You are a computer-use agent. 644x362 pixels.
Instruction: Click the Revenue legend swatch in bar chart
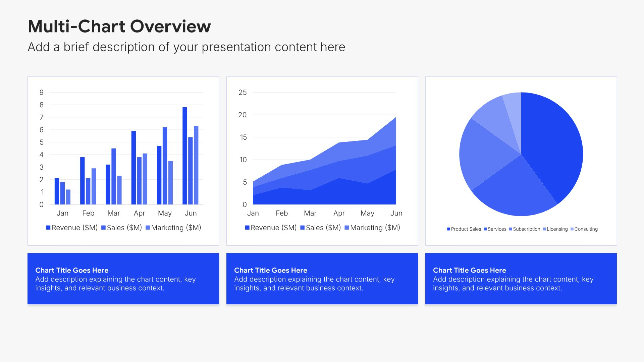(x=48, y=228)
